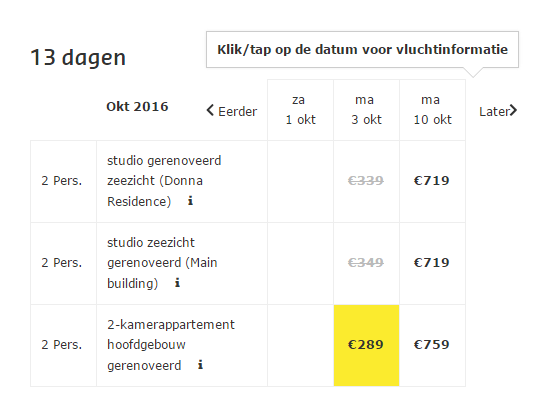Image resolution: width=544 pixels, height=410 pixels.
Task: Select the studio zeezicht gerenoveerd room name
Action: [x=162, y=263]
